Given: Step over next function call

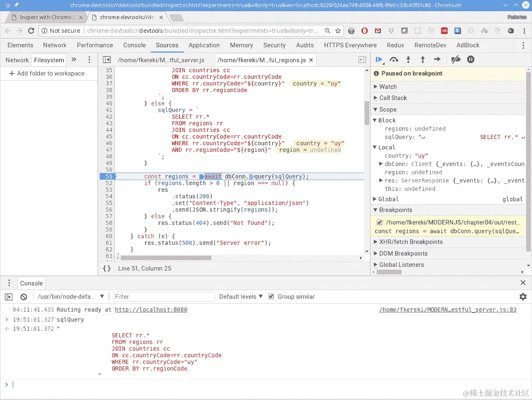Looking at the screenshot, I should coord(394,60).
